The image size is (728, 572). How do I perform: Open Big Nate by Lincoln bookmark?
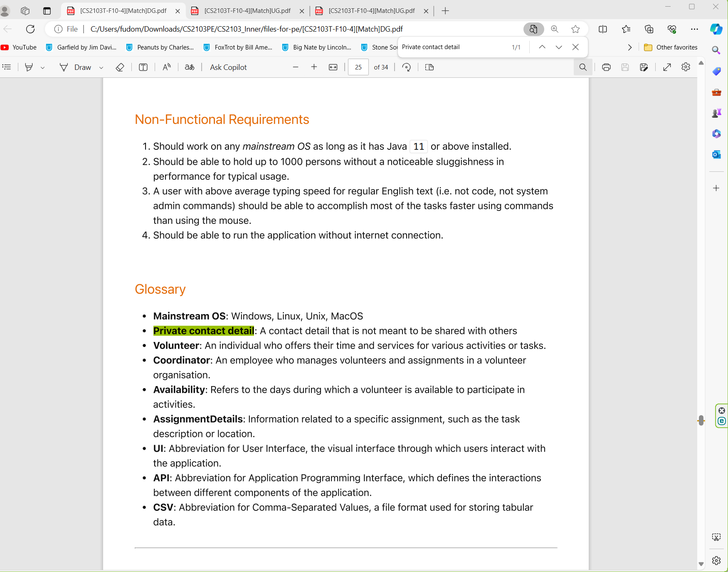coord(317,47)
